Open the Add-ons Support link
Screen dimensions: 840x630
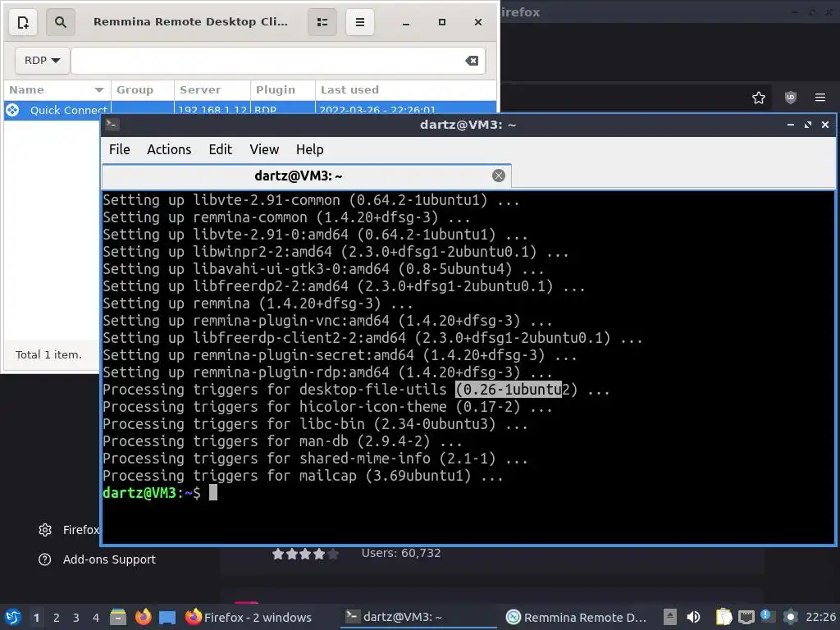click(x=97, y=559)
